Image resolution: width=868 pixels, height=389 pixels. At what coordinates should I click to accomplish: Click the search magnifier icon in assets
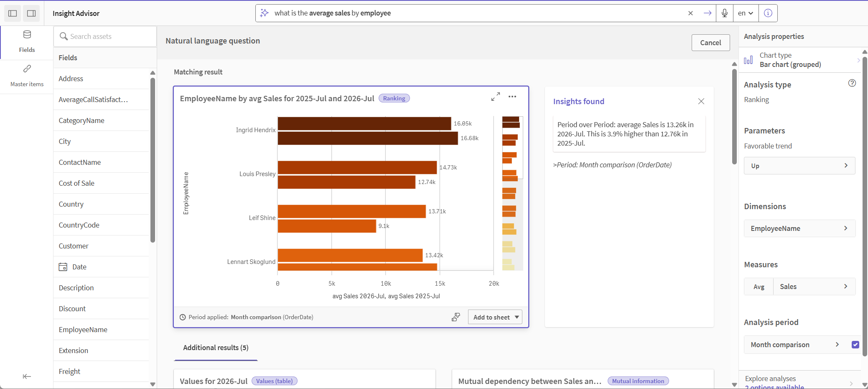pos(64,36)
